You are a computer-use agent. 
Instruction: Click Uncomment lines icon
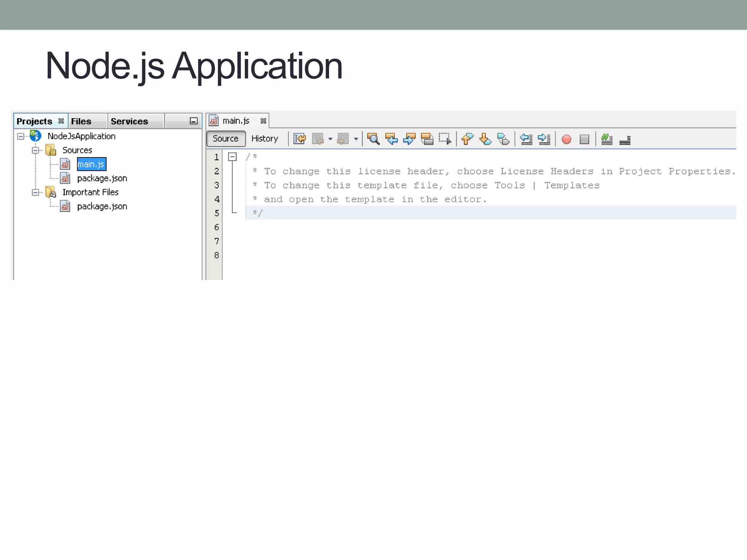pyautogui.click(x=625, y=140)
